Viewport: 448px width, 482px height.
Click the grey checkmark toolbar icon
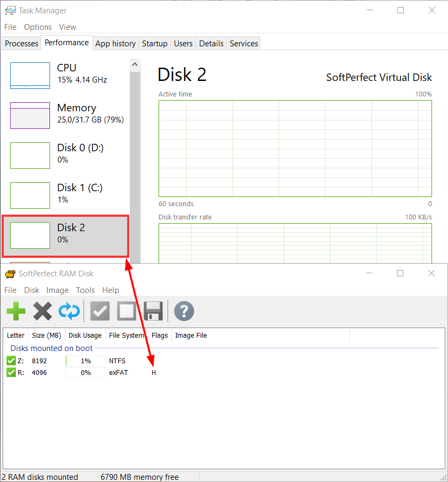click(x=100, y=311)
